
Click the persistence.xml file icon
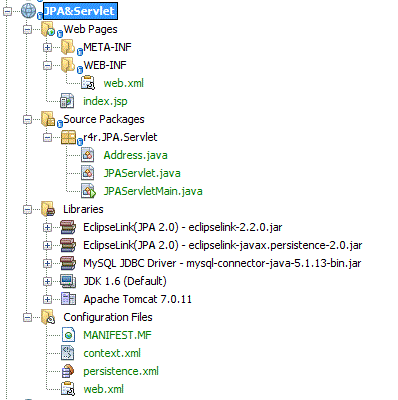(x=68, y=371)
